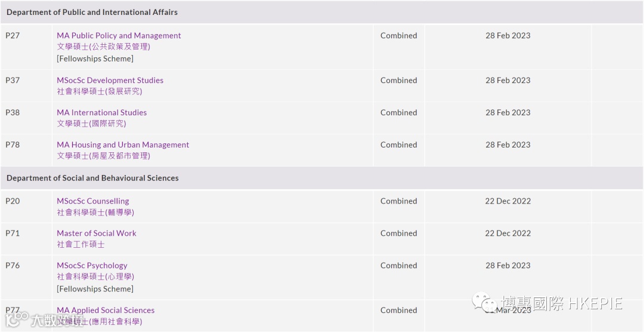Image resolution: width=644 pixels, height=332 pixels.
Task: Open MA Housing and Urban Management
Action: click(x=123, y=145)
